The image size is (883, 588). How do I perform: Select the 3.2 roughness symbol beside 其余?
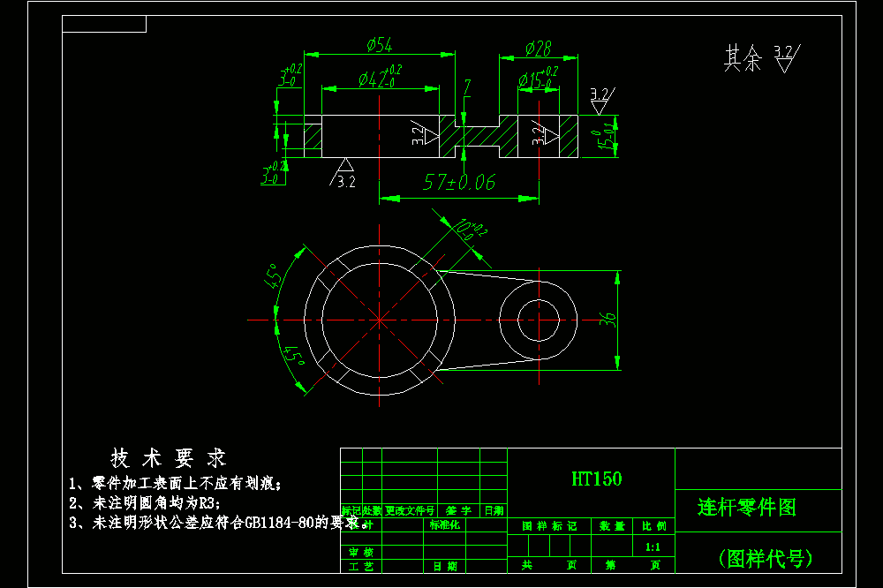point(787,58)
